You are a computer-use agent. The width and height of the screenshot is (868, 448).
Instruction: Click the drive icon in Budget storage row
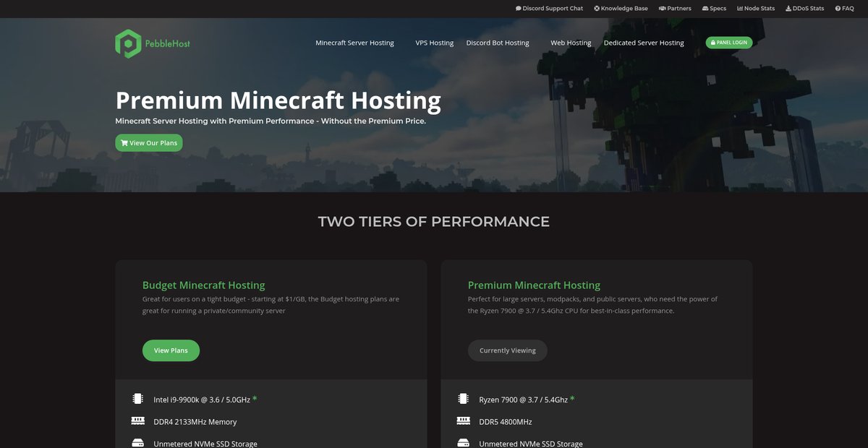137,443
